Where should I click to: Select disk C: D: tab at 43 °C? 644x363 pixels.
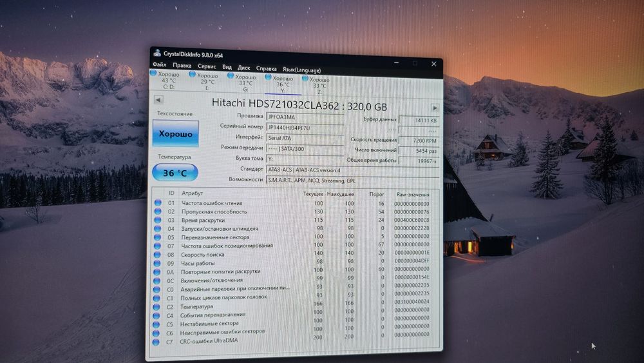point(166,80)
